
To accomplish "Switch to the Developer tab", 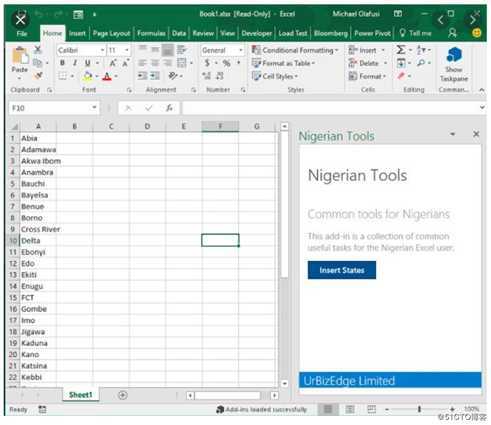I will click(x=257, y=34).
